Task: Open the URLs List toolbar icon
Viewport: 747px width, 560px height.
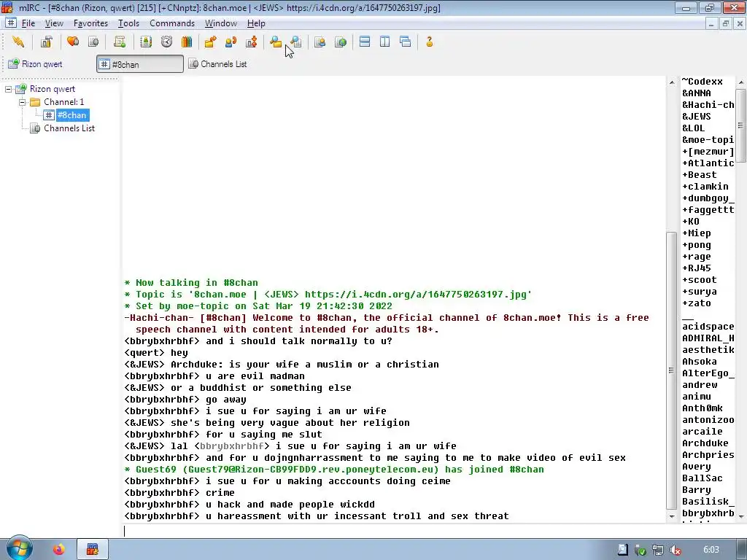Action: tap(341, 42)
